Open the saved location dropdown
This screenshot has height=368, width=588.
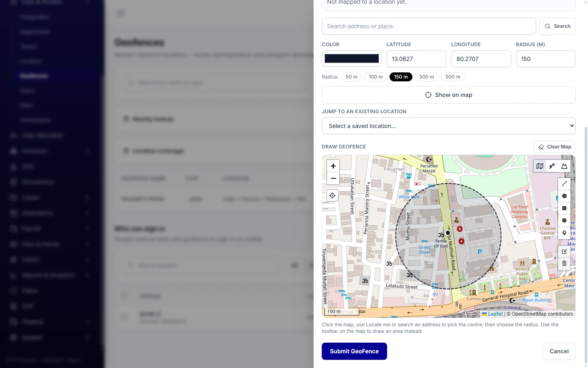click(x=449, y=126)
